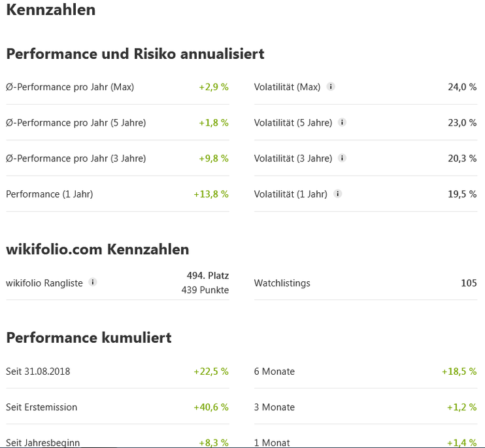This screenshot has width=485, height=448.
Task: Click the 6 Monate performance label
Action: click(x=275, y=371)
